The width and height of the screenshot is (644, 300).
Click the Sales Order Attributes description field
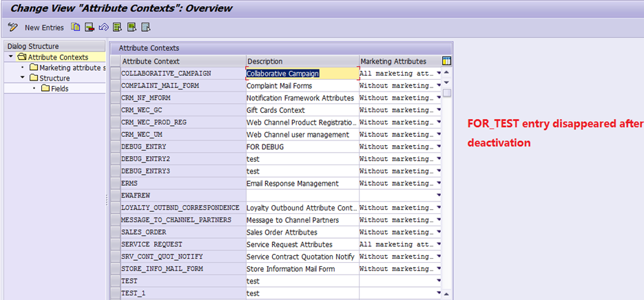click(x=302, y=233)
